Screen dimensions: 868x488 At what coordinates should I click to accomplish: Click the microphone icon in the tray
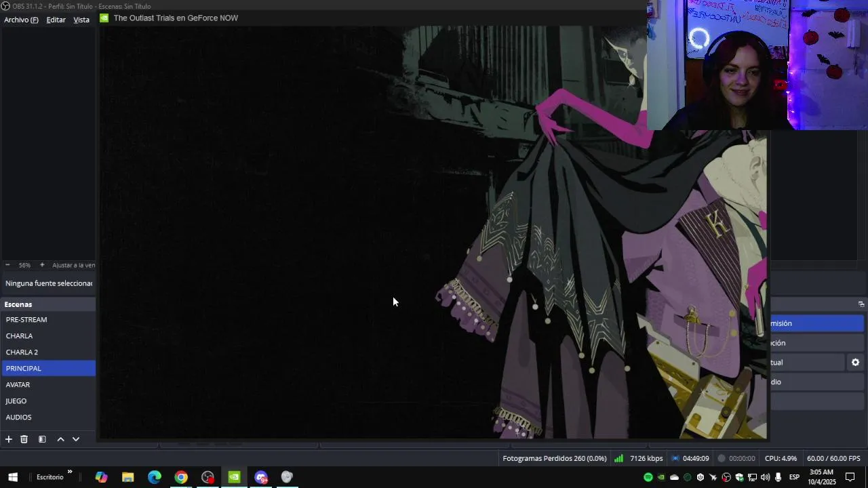pos(778,477)
